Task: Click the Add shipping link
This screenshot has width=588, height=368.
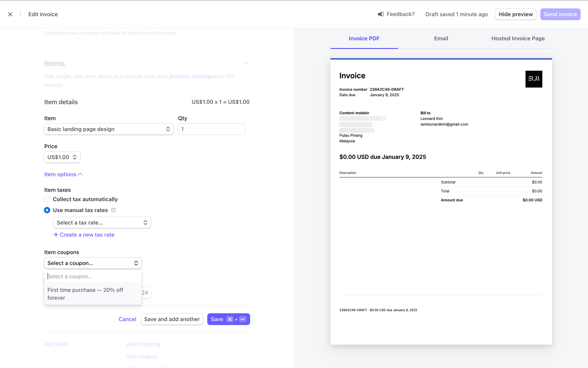Action: 143,344
